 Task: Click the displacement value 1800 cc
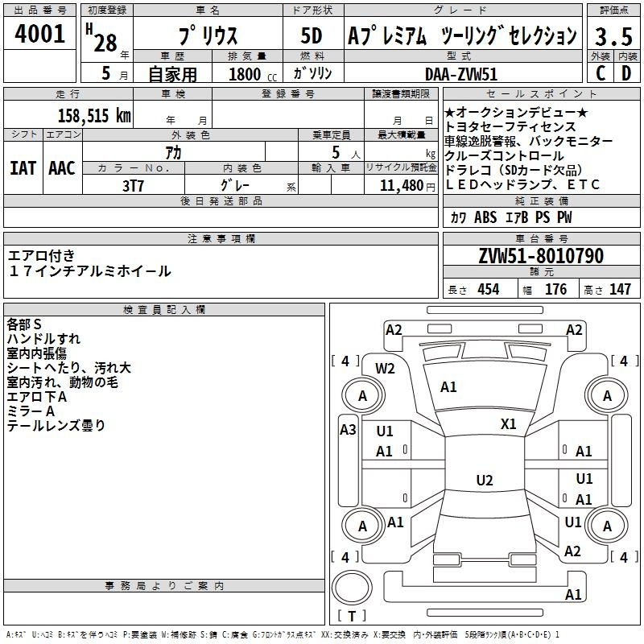click(253, 74)
